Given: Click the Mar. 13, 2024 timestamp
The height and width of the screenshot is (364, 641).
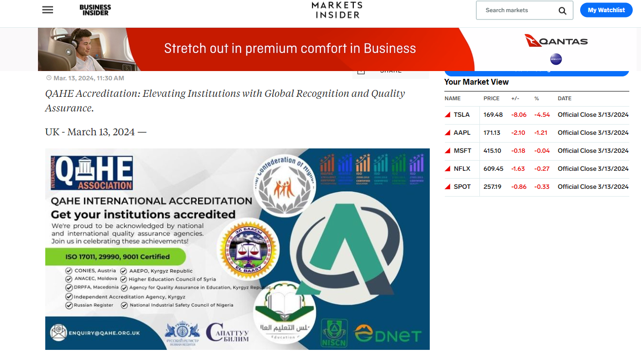Looking at the screenshot, I should (89, 78).
